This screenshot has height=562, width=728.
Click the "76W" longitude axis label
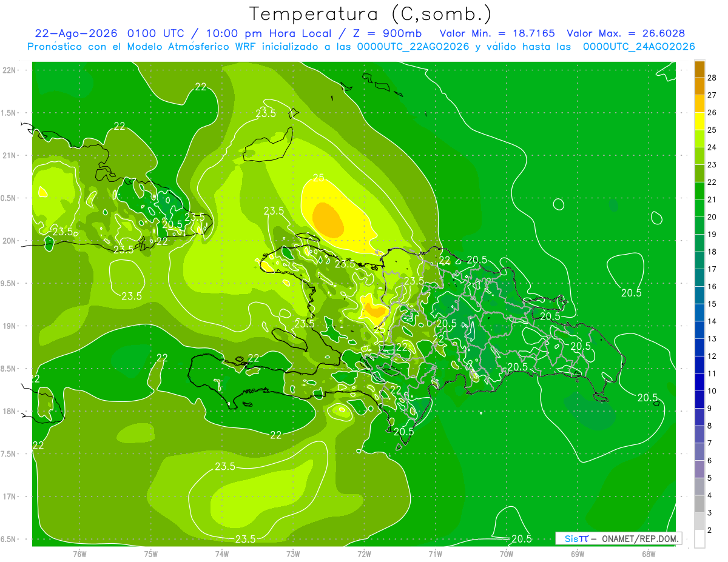tap(79, 554)
